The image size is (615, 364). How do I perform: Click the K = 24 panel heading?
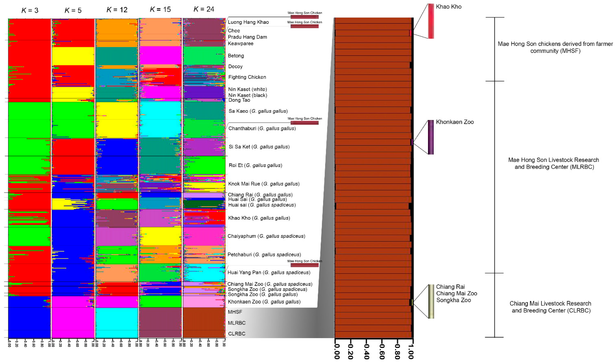pos(204,9)
